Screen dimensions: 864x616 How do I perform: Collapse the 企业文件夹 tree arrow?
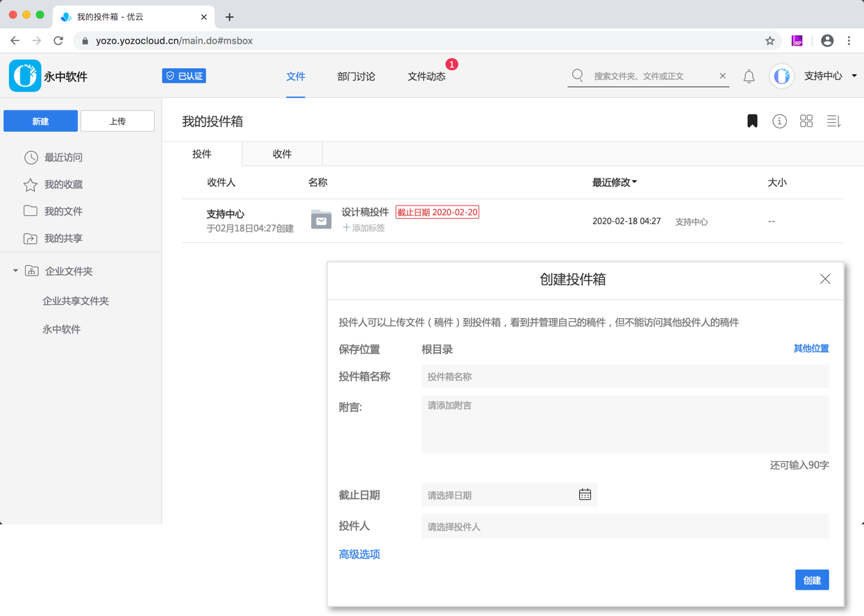[15, 271]
